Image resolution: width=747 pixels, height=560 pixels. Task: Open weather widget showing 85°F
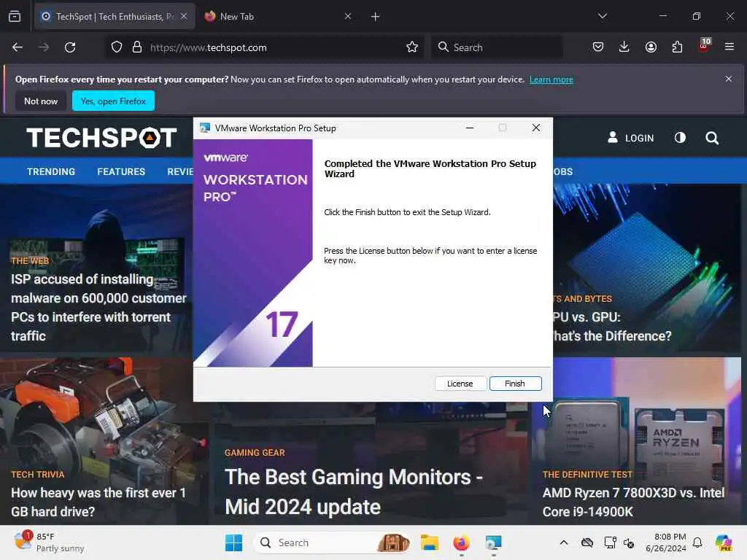click(x=49, y=542)
